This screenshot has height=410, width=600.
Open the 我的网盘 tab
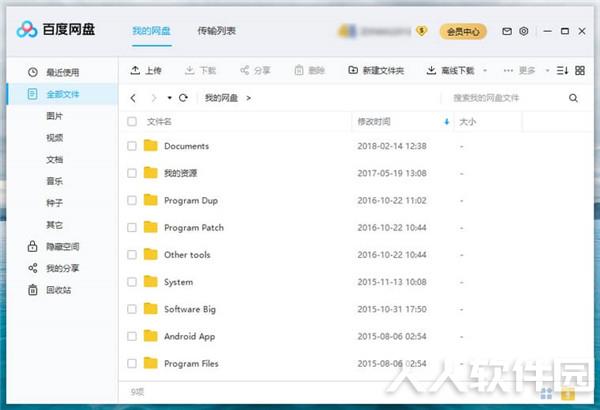(x=152, y=31)
